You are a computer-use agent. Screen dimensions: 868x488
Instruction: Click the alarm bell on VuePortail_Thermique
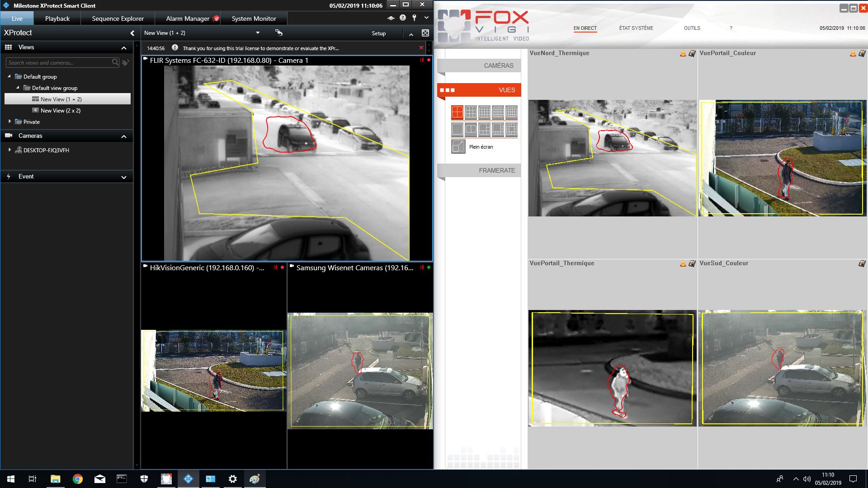(683, 263)
